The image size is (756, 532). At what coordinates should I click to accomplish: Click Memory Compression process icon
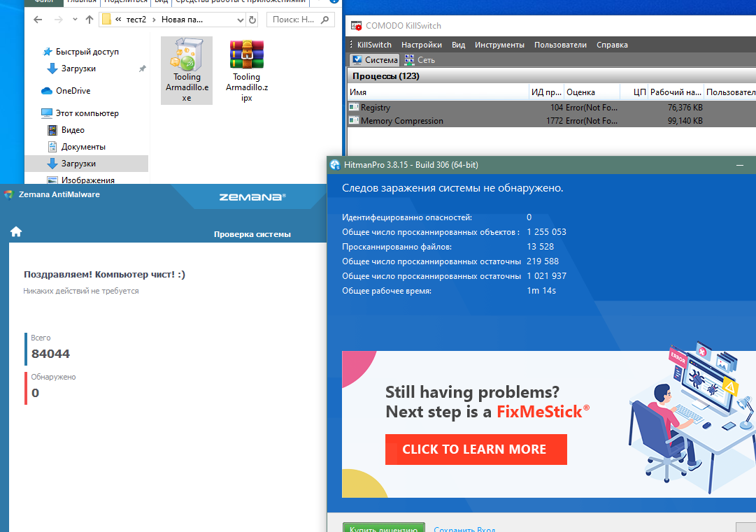(354, 120)
